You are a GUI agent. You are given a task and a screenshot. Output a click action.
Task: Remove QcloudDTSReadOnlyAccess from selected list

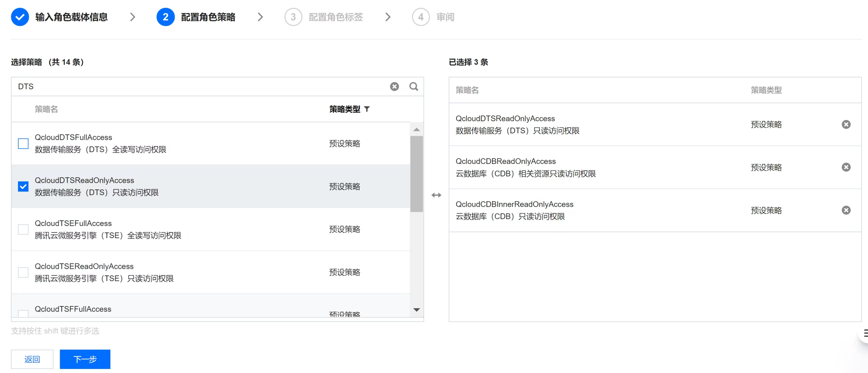[846, 125]
